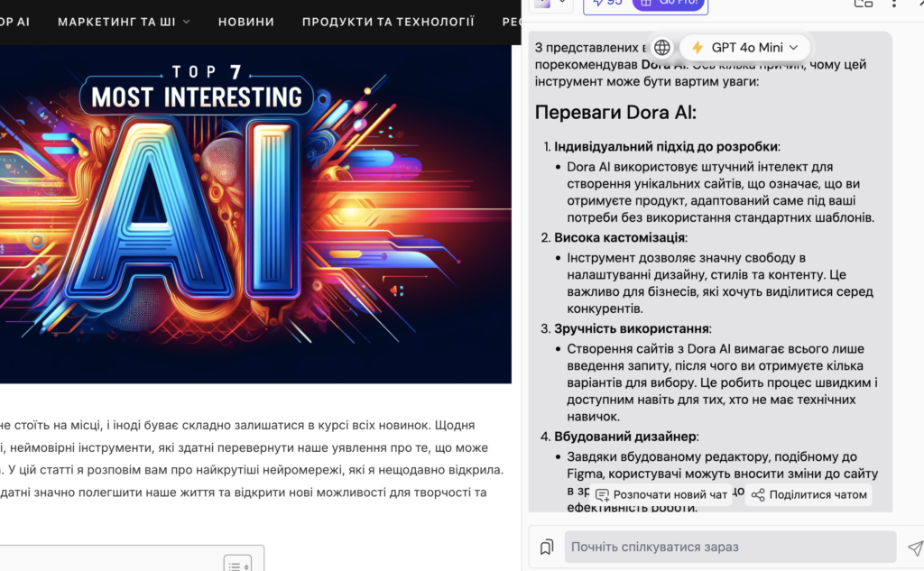Click the chevron beside the profile avatar
This screenshot has width=924, height=571.
pyautogui.click(x=563, y=3)
